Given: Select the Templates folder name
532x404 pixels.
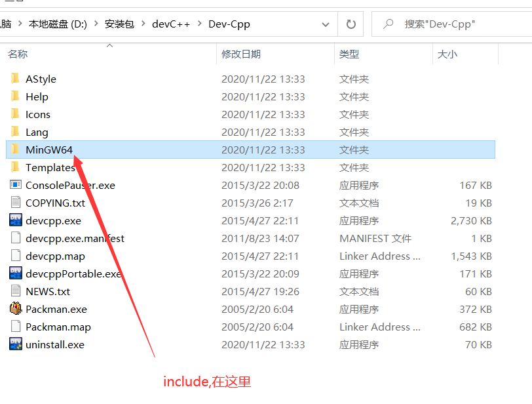Looking at the screenshot, I should 50,167.
